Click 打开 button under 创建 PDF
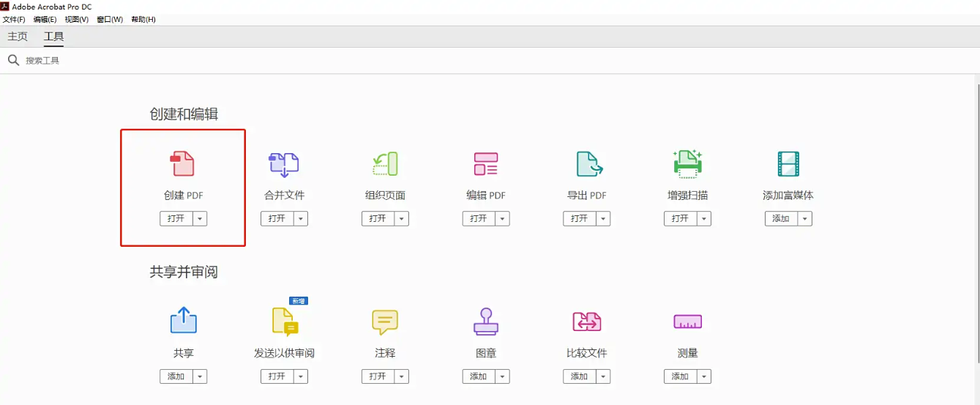Viewport: 980px width, 405px height. pos(176,219)
